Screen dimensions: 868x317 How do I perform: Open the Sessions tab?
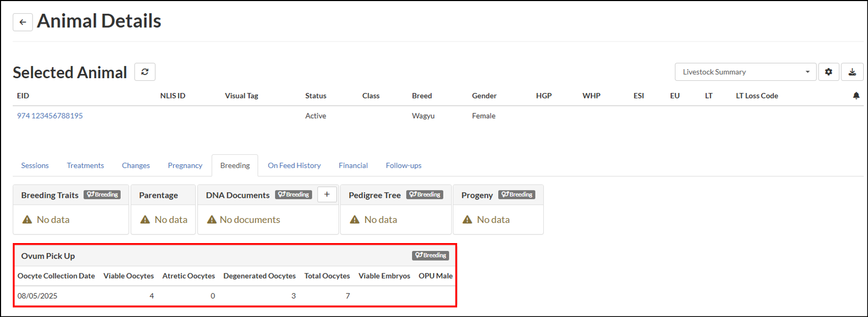[35, 165]
